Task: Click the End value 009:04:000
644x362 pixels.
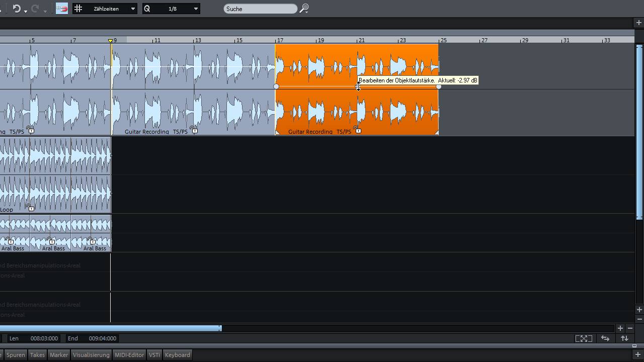Action: (x=103, y=338)
